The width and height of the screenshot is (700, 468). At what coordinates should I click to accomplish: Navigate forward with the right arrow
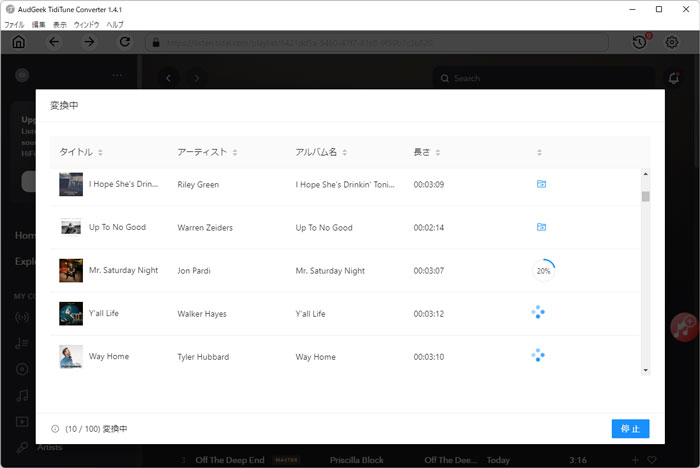click(x=89, y=42)
